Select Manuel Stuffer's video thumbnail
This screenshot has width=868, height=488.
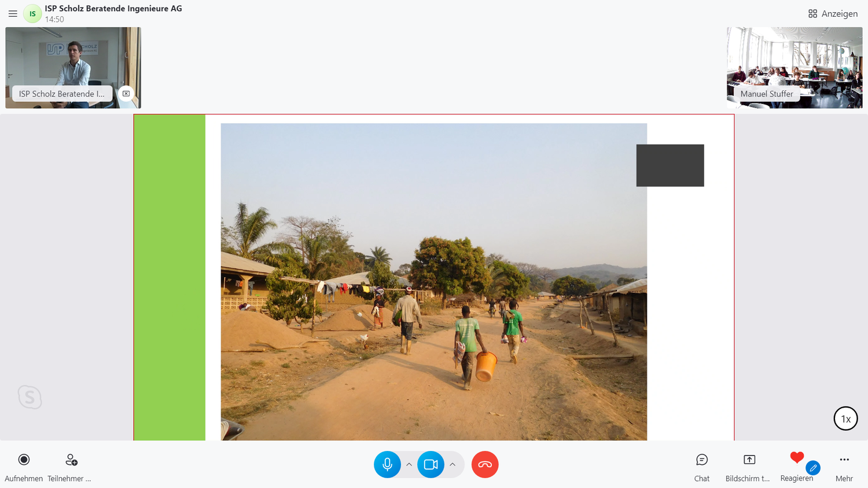[x=795, y=68]
